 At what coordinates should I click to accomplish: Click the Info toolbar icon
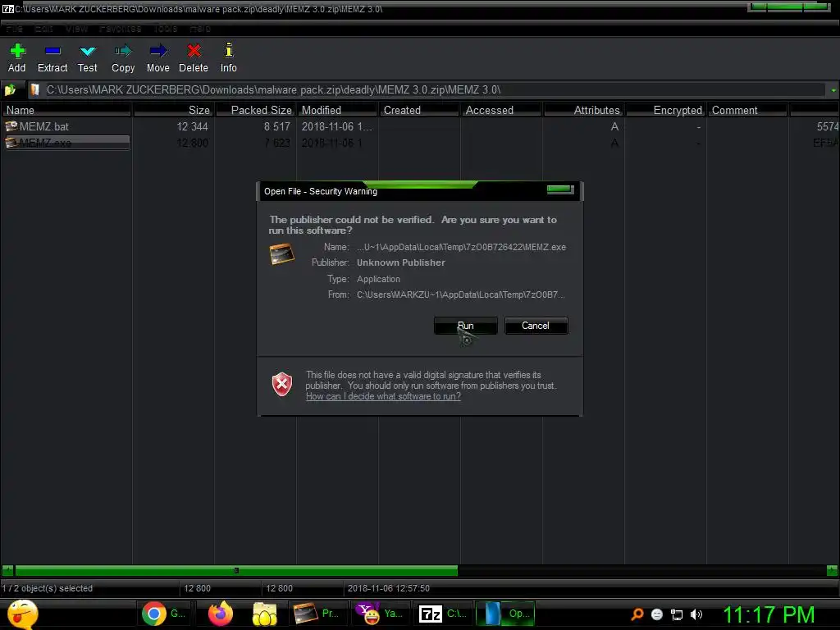coord(229,50)
